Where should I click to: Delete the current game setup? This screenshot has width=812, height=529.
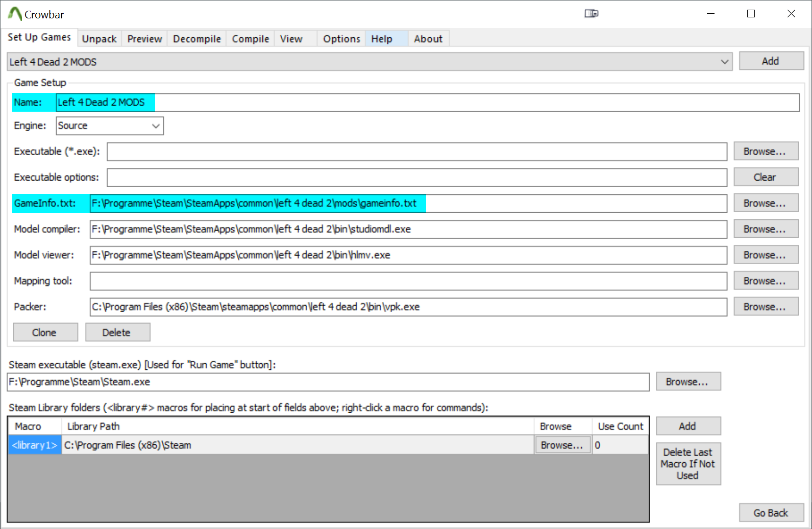pos(118,333)
